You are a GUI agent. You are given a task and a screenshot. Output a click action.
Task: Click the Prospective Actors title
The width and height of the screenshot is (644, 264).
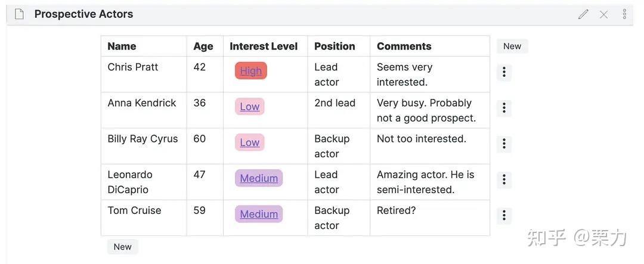(83, 14)
